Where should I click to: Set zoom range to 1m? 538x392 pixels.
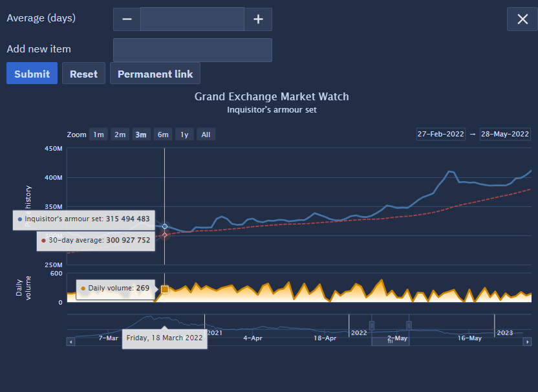click(x=98, y=135)
